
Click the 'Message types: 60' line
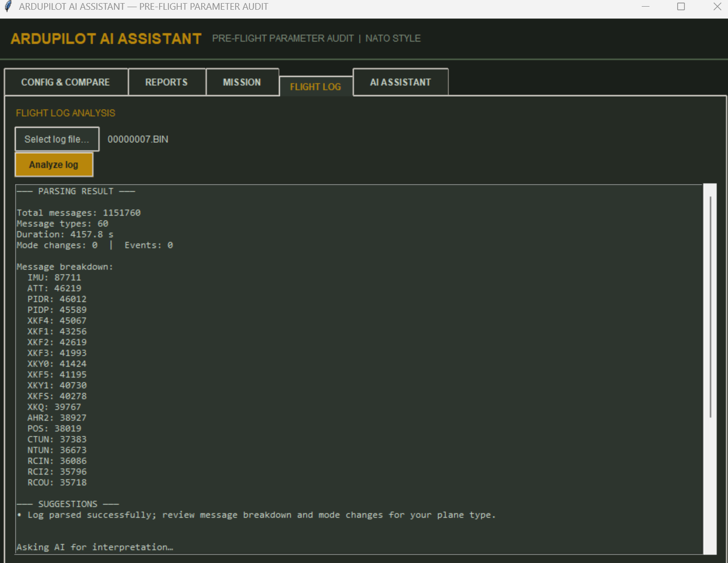tap(63, 223)
